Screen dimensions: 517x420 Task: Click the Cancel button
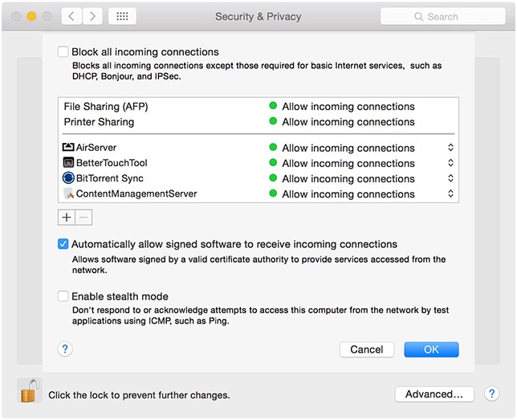pos(367,349)
